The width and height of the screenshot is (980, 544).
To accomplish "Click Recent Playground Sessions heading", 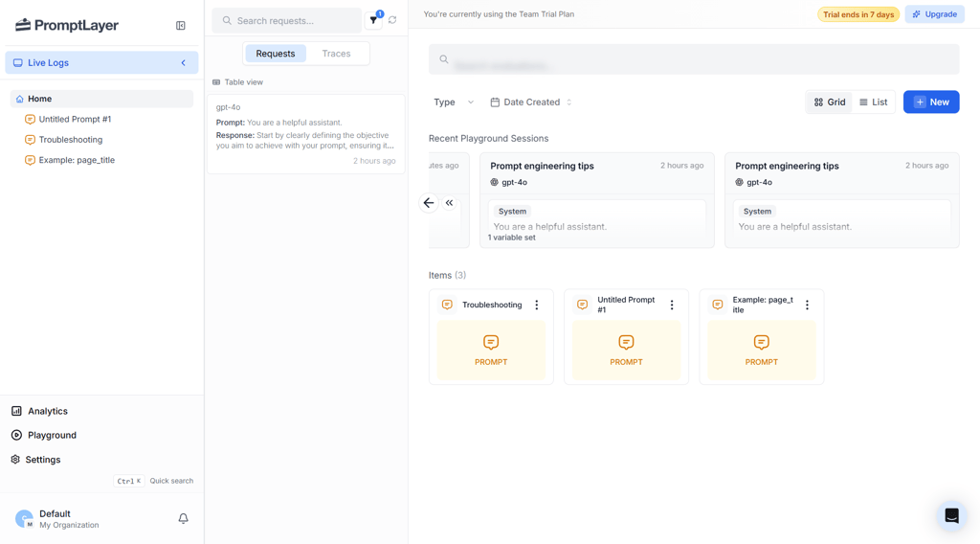I will tap(489, 138).
